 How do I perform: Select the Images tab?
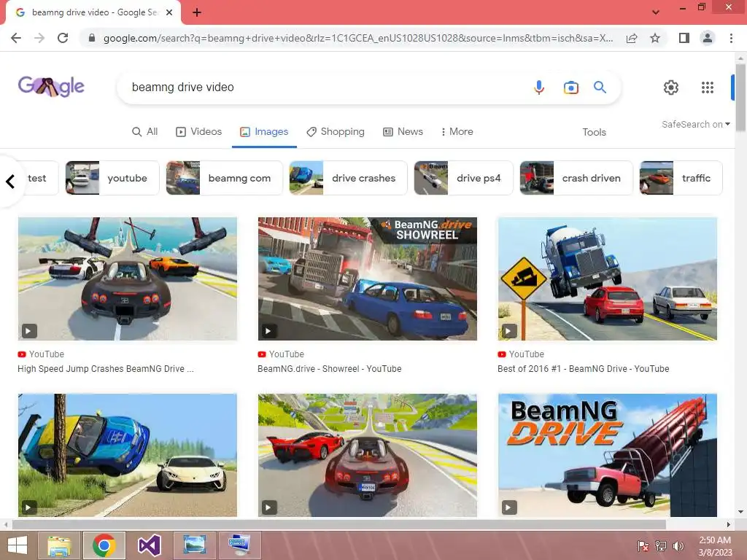click(x=264, y=131)
